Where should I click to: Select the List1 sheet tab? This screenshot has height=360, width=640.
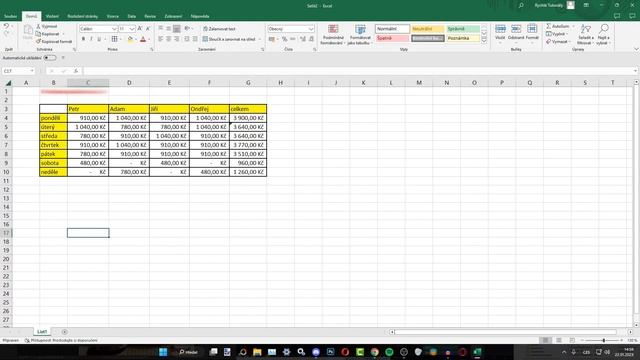pos(42,332)
